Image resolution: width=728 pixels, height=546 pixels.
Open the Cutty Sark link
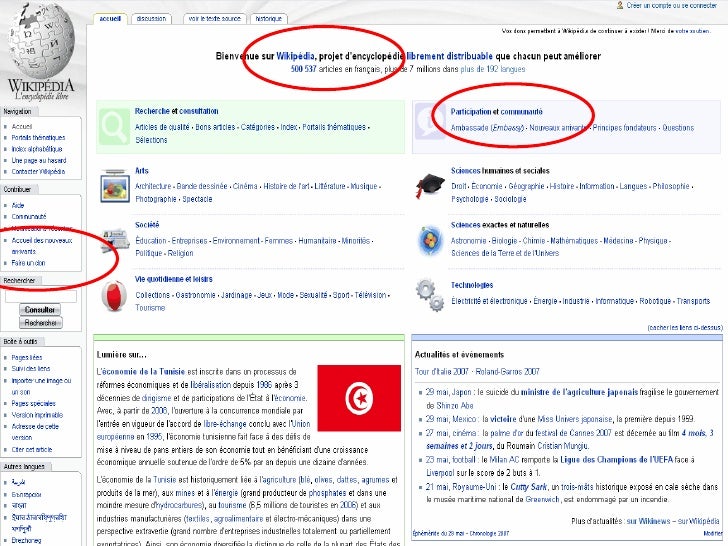[528, 487]
